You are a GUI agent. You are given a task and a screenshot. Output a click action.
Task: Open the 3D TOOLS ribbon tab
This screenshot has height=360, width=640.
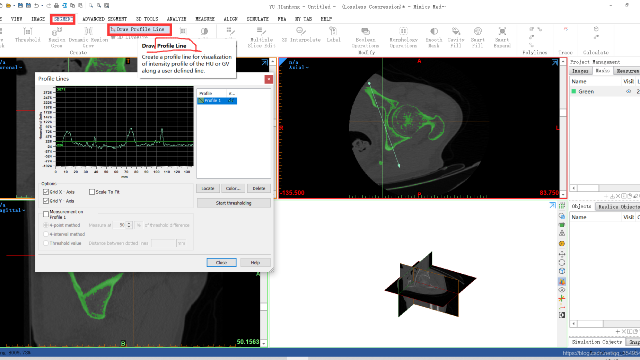coord(147,19)
